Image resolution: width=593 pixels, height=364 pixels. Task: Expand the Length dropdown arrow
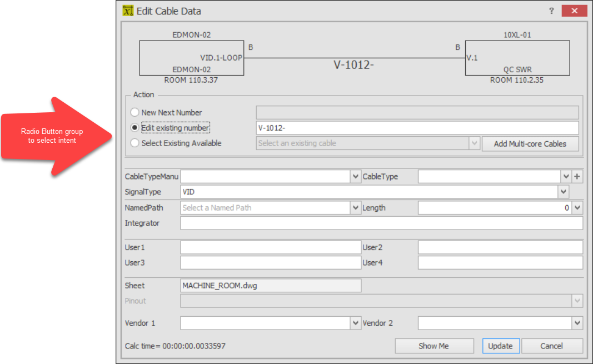(x=577, y=207)
